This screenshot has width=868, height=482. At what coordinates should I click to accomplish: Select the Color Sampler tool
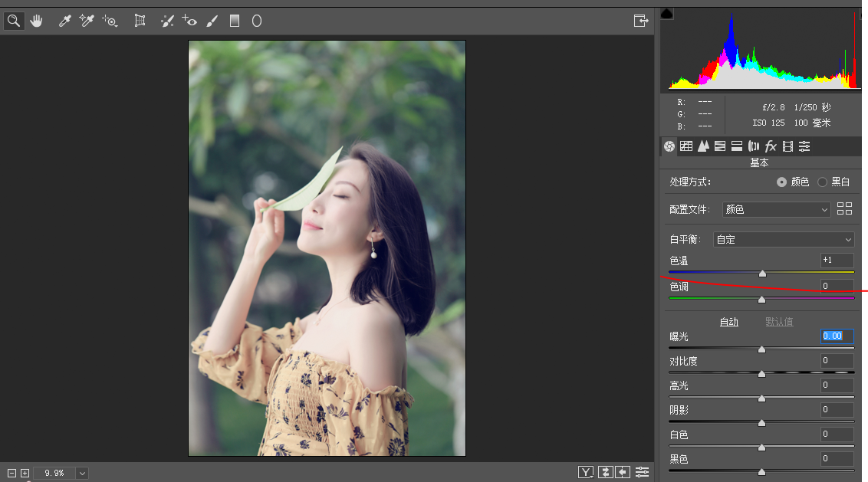click(x=87, y=21)
